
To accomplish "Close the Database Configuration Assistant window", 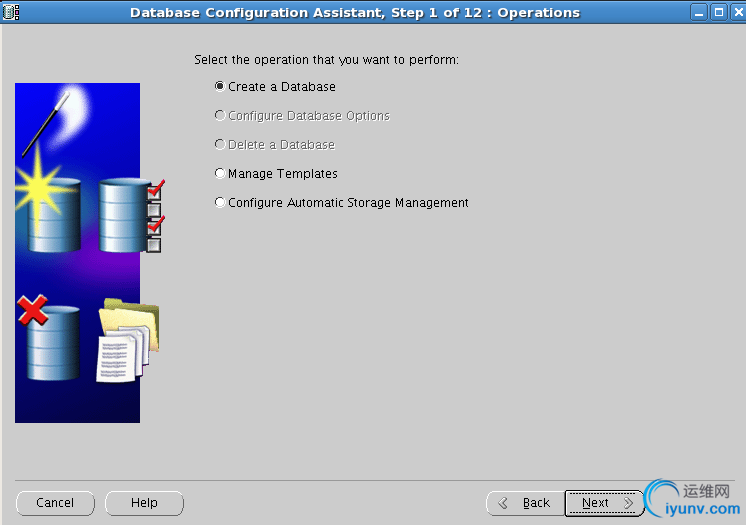I will pyautogui.click(x=738, y=12).
